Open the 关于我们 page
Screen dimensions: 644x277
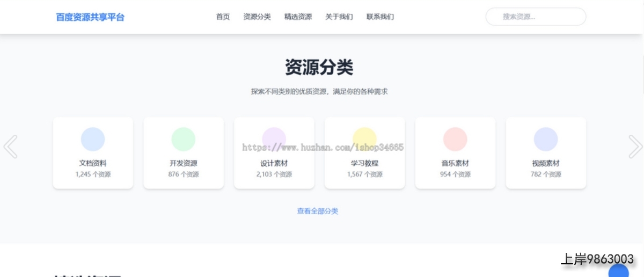(x=339, y=17)
